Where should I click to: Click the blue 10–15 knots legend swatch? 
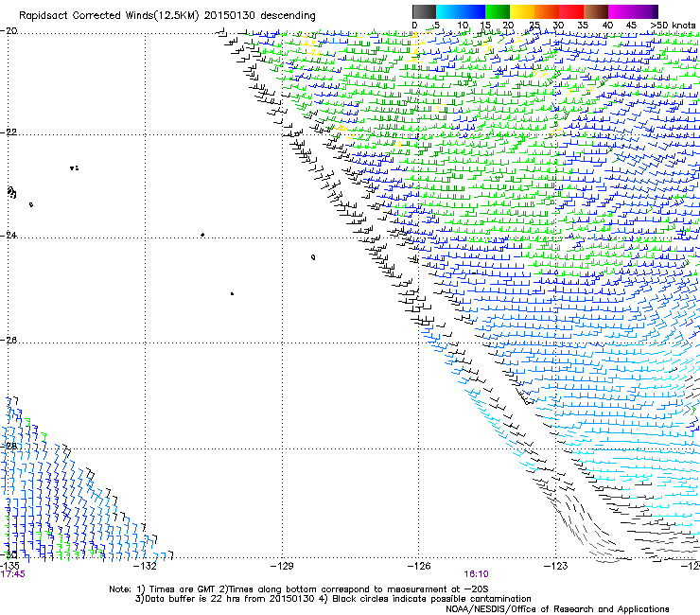473,11
